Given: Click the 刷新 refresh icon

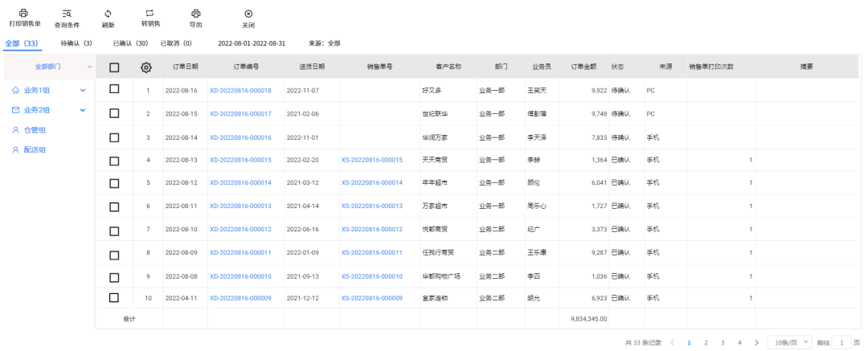Looking at the screenshot, I should (108, 14).
